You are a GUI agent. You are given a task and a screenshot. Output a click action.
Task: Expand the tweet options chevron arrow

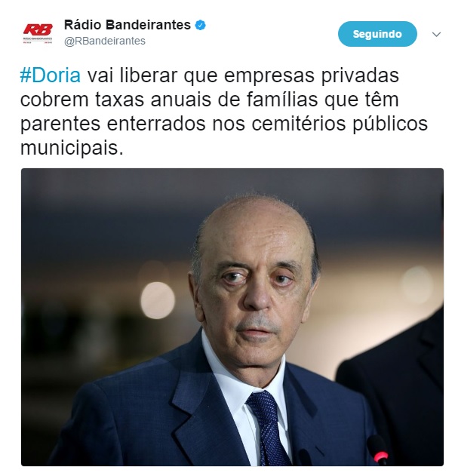tap(436, 34)
